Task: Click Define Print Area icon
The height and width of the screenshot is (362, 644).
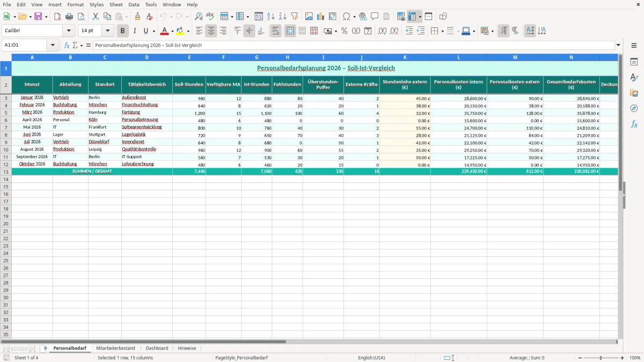Action: [x=401, y=17]
